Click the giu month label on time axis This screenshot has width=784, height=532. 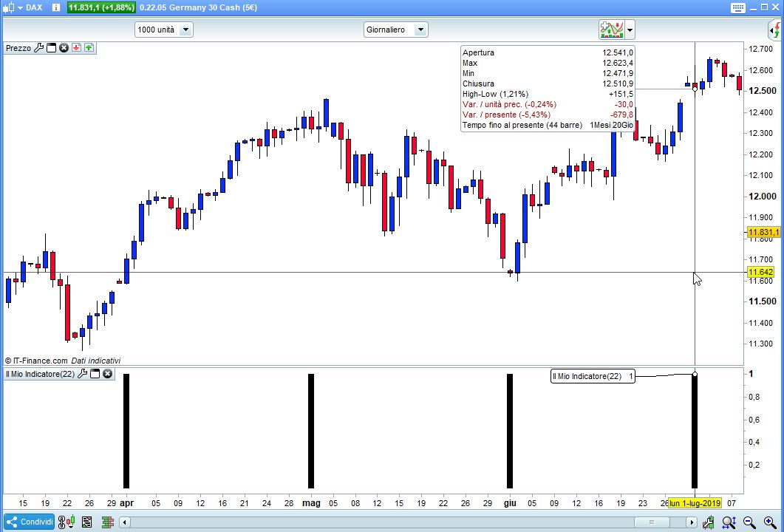click(510, 503)
